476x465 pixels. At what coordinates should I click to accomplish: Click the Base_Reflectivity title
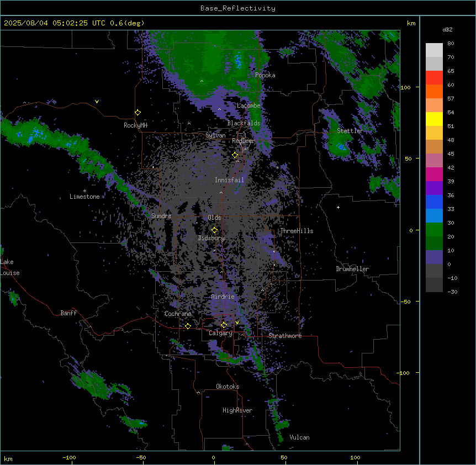238,8
